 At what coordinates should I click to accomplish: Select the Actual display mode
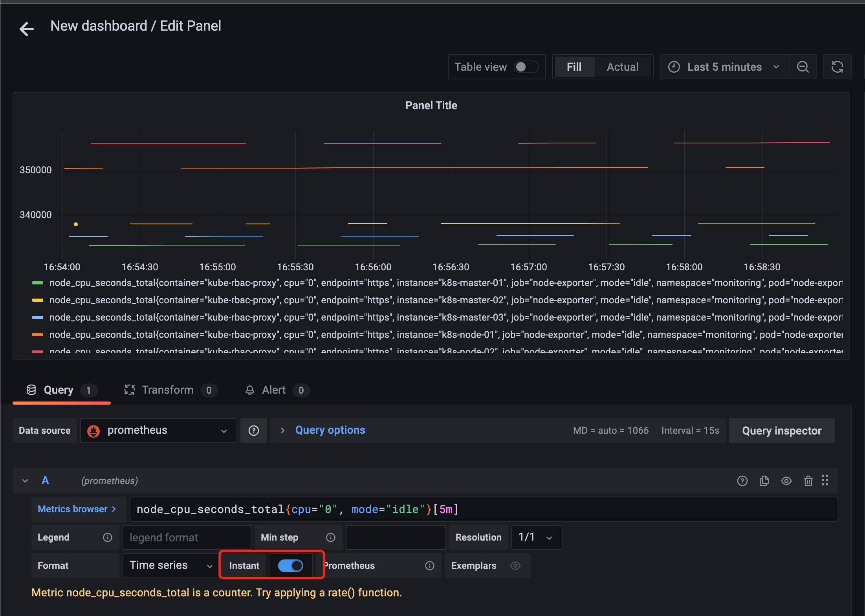pos(623,67)
